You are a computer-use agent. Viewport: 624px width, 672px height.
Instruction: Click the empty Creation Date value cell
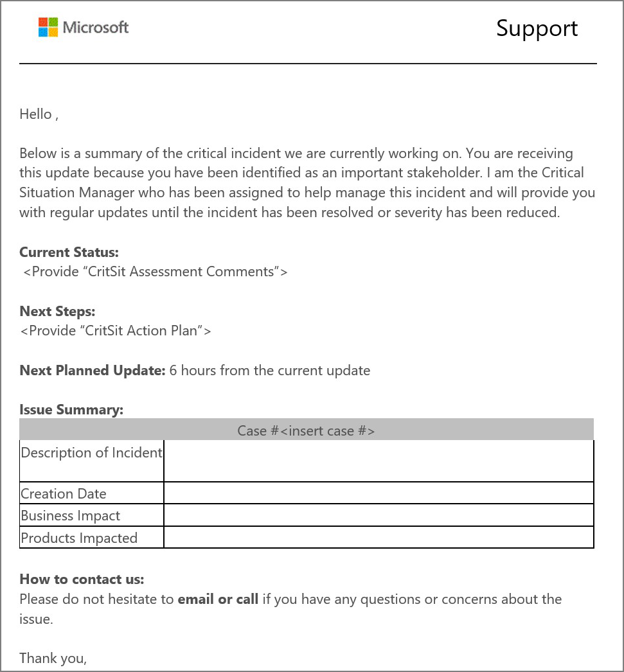(x=379, y=493)
